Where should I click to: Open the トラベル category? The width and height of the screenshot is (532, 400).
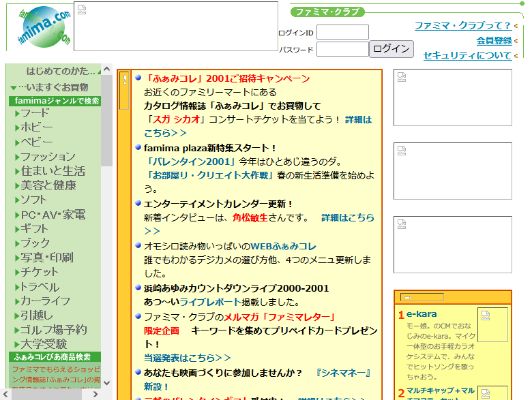click(x=37, y=287)
